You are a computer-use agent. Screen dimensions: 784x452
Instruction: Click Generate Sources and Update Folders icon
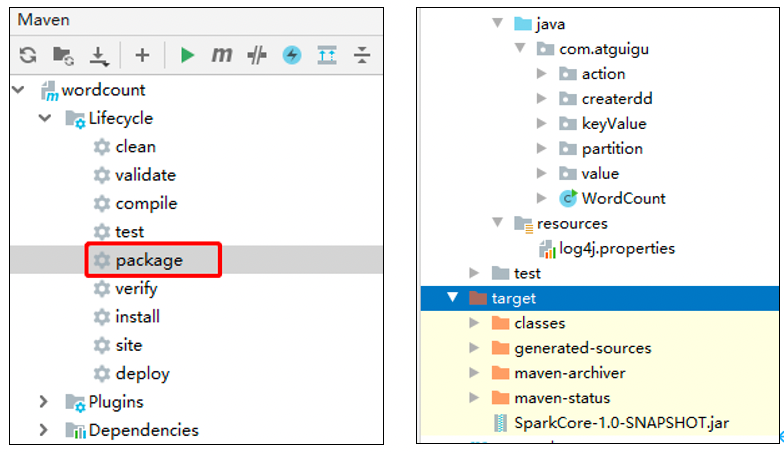pos(63,56)
